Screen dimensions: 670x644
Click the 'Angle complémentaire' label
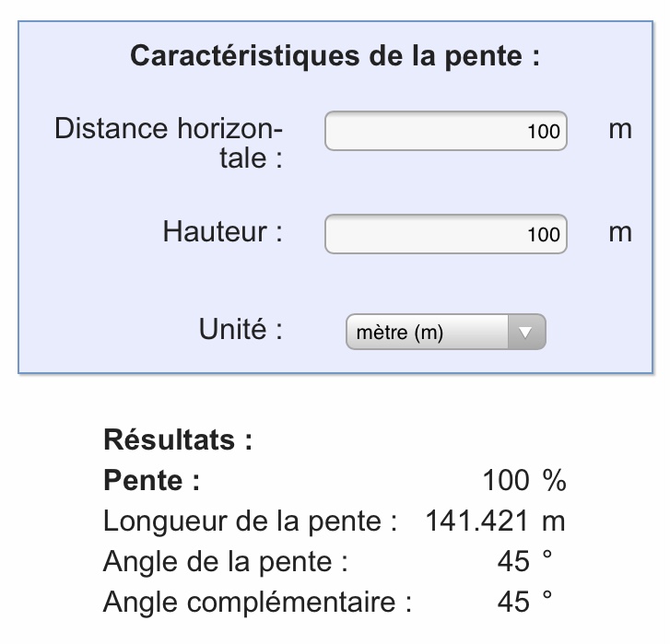(x=257, y=603)
